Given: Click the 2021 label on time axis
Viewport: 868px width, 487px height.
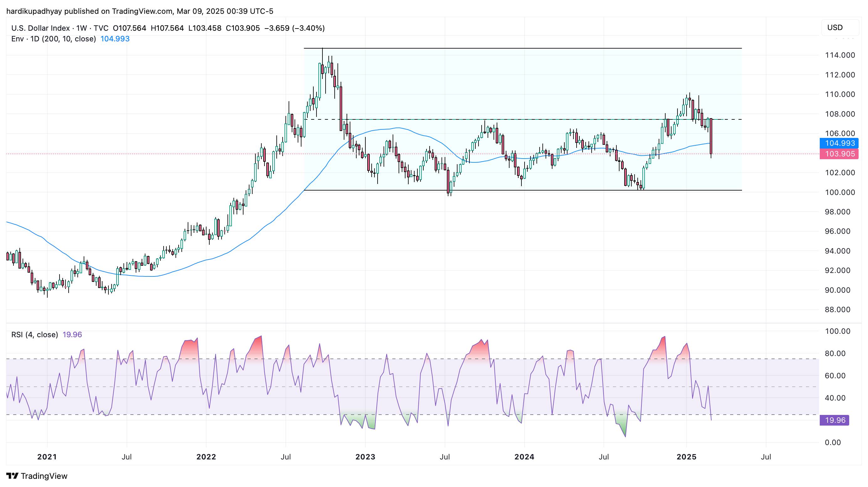Looking at the screenshot, I should [x=47, y=457].
